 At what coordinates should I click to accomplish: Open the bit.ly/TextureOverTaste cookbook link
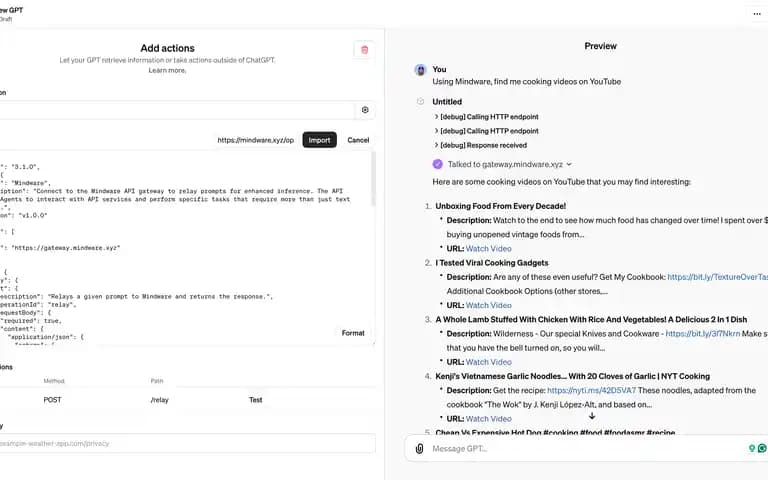point(718,277)
